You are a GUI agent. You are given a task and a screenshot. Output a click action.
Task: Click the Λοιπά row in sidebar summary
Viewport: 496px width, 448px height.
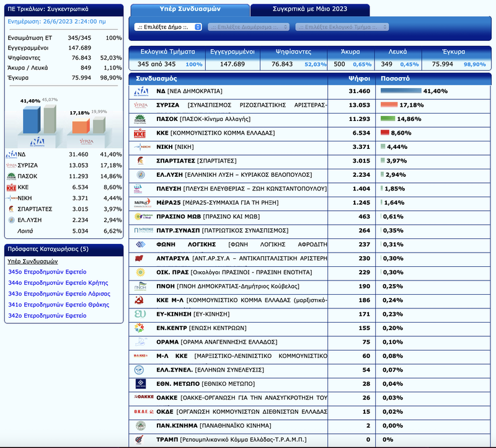64,231
